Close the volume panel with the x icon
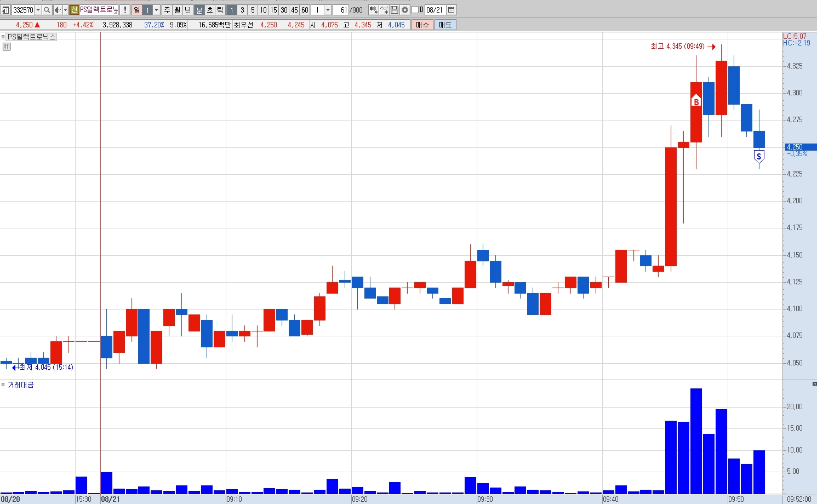The image size is (817, 504). (x=814, y=383)
